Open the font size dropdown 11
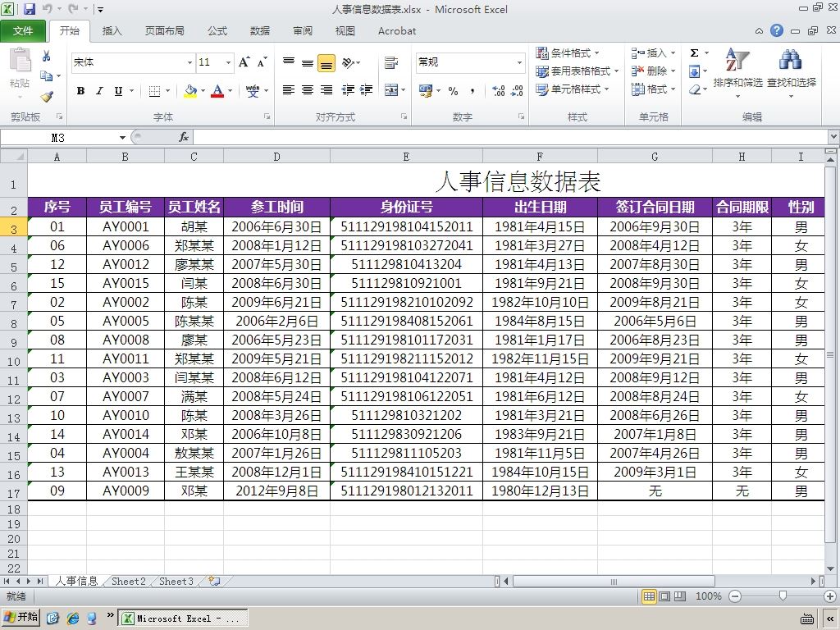The height and width of the screenshot is (630, 840). pos(228,62)
